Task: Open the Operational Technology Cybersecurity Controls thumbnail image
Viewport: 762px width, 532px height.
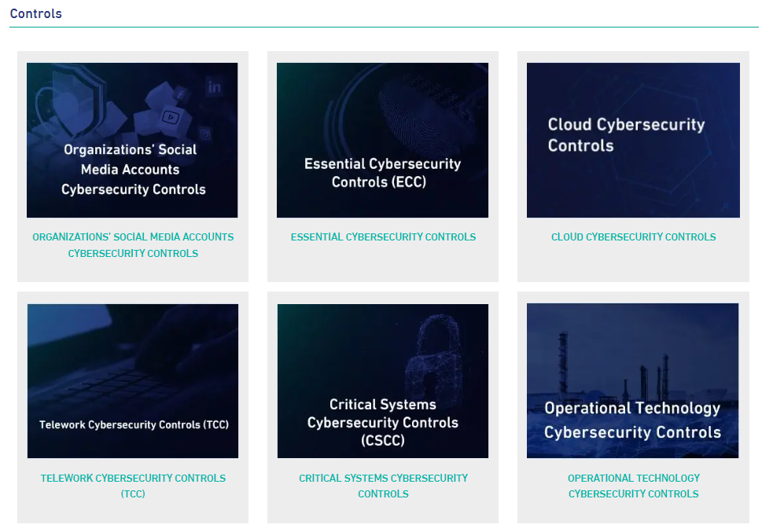Action: click(x=633, y=380)
